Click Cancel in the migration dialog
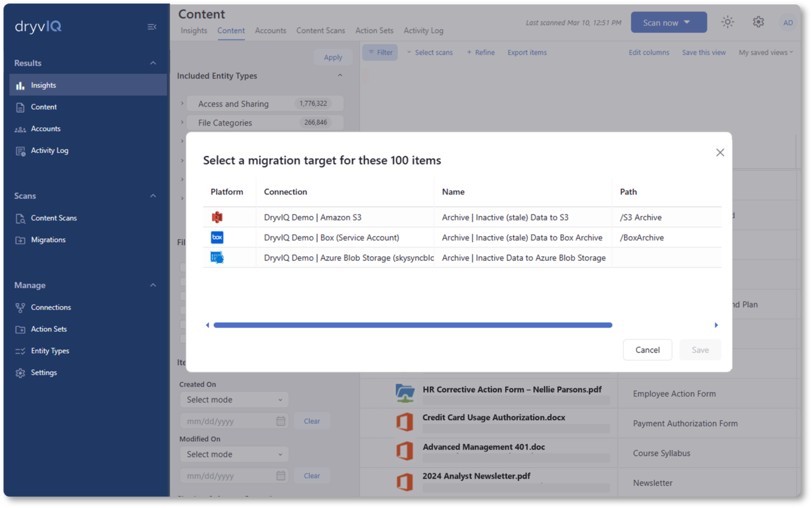 [647, 350]
